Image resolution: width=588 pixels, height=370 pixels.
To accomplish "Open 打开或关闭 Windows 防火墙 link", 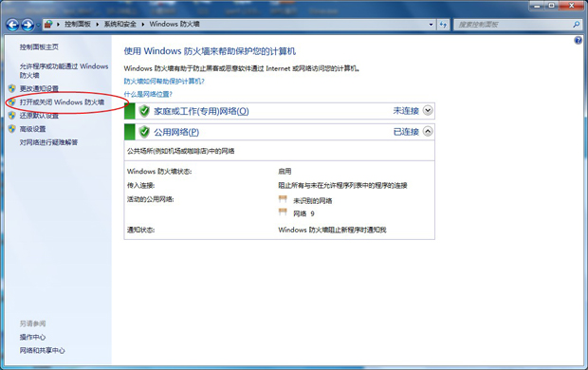I will tap(62, 102).
